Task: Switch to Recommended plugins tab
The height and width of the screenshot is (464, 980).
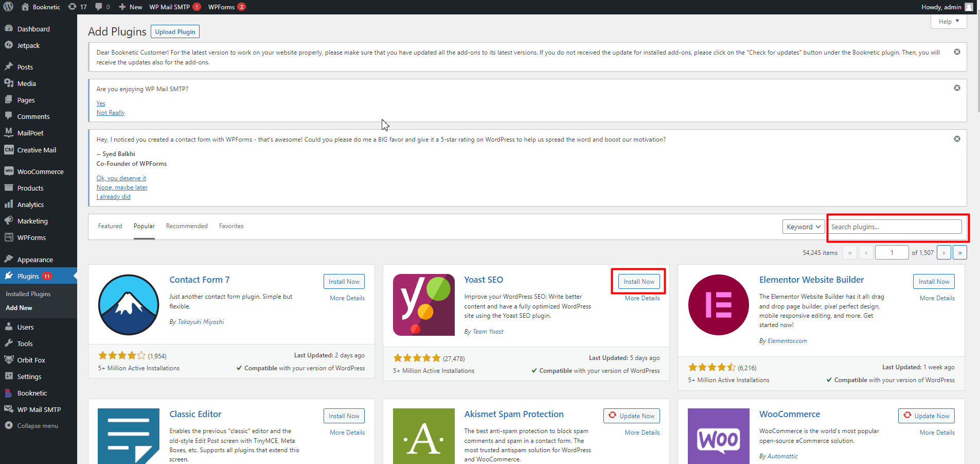Action: [187, 226]
